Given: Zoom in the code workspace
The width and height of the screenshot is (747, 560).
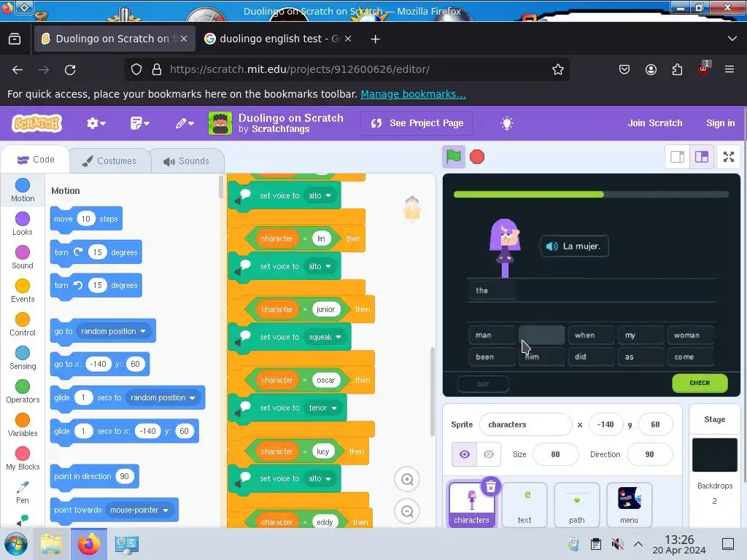Looking at the screenshot, I should (407, 479).
